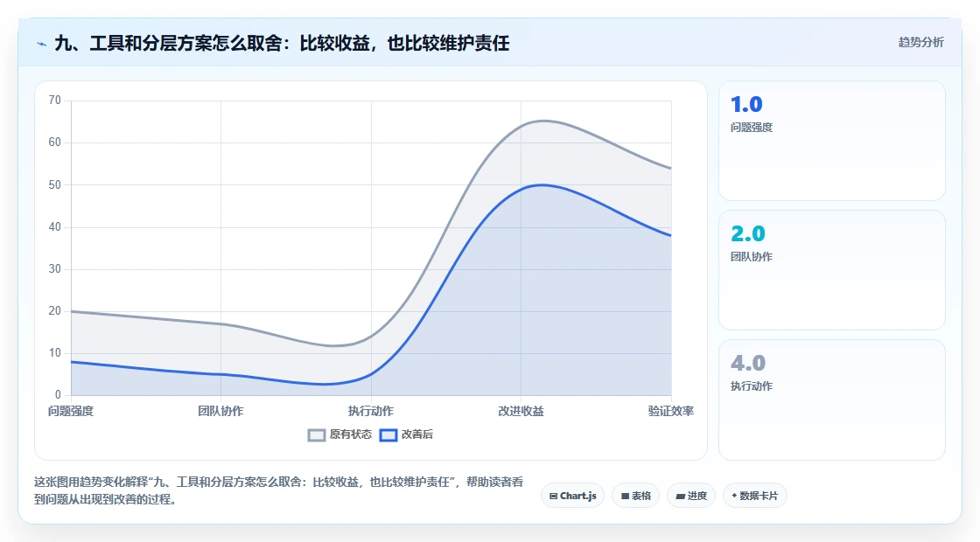
Task: Click the blue 改善后 legend swatch
Action: (x=388, y=435)
